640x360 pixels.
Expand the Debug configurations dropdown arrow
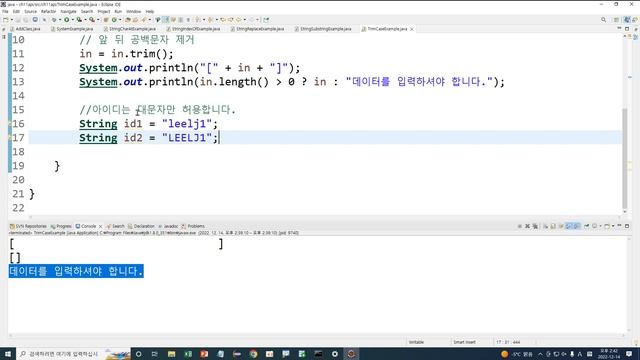(60, 20)
